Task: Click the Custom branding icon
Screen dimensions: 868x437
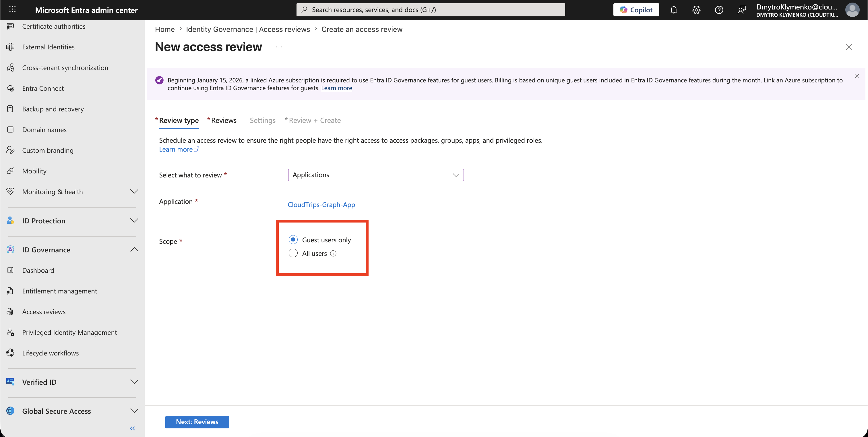Action: 10,150
